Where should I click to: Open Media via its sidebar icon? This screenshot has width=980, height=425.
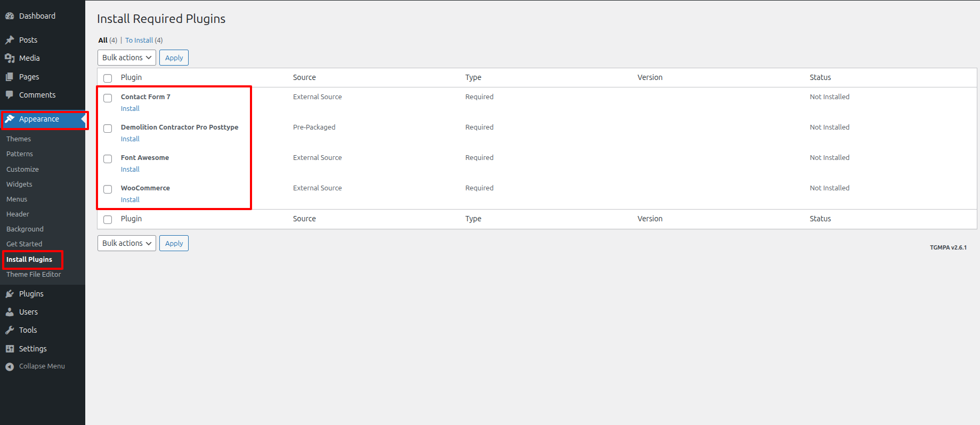10,58
